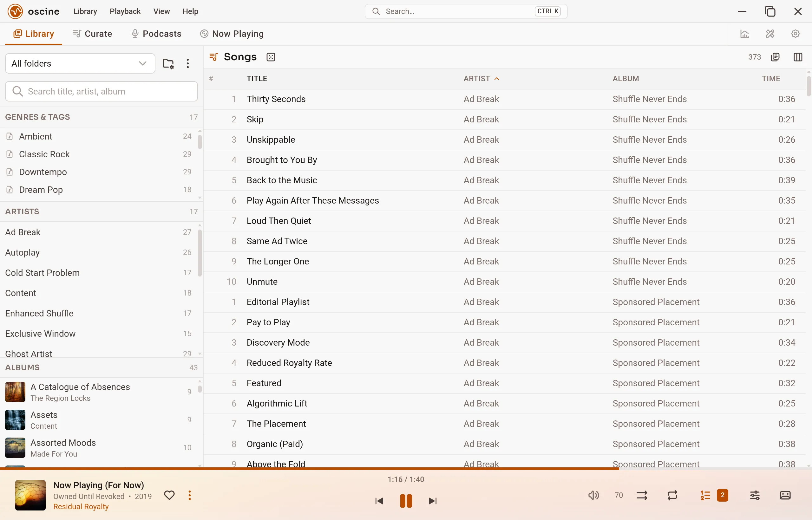
Task: Open the All folders dropdown
Action: click(80, 63)
